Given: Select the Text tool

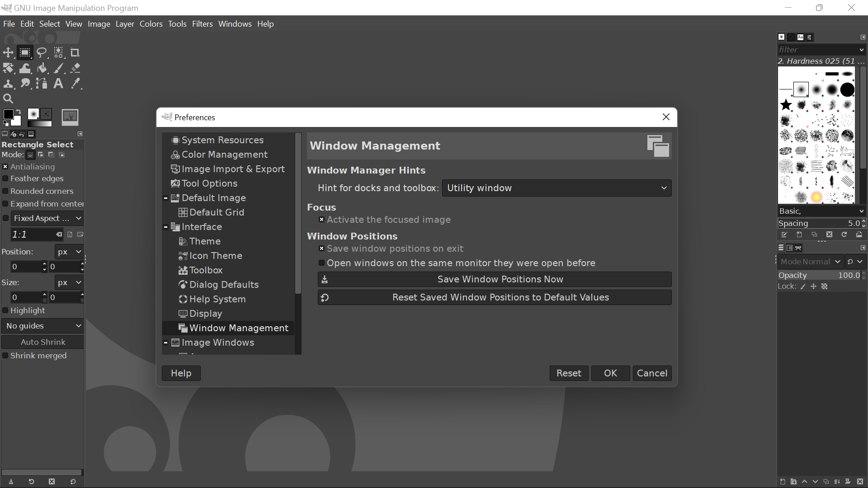Looking at the screenshot, I should tap(59, 84).
